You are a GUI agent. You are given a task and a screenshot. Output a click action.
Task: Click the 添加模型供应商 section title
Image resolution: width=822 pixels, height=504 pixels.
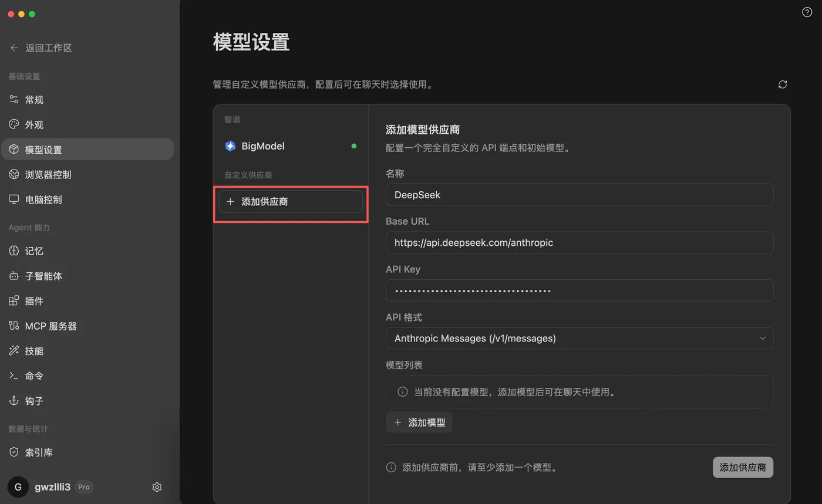(423, 130)
